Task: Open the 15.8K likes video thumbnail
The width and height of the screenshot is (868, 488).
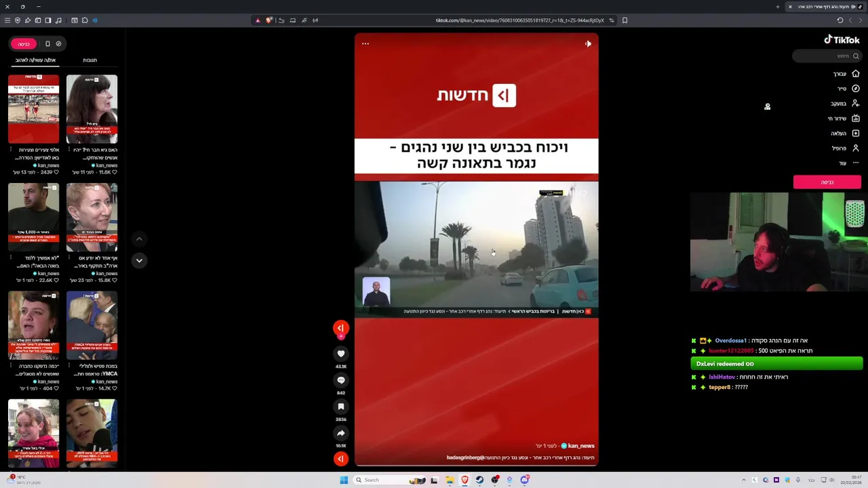Action: pos(92,217)
